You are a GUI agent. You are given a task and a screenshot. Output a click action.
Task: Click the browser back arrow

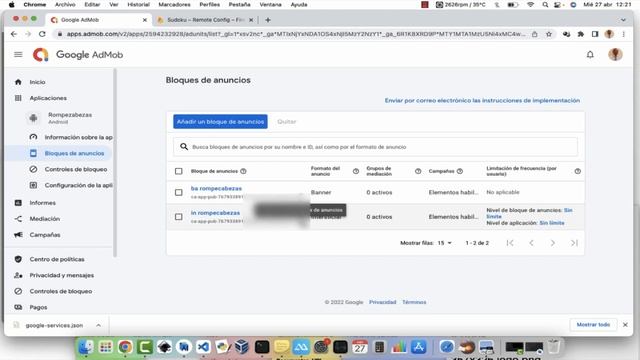click(x=14, y=34)
